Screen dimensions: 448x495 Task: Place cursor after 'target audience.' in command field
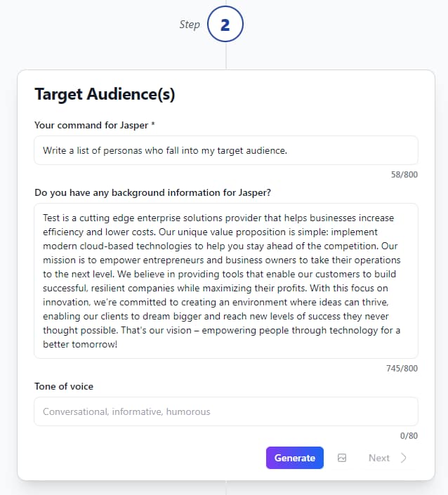click(x=289, y=150)
